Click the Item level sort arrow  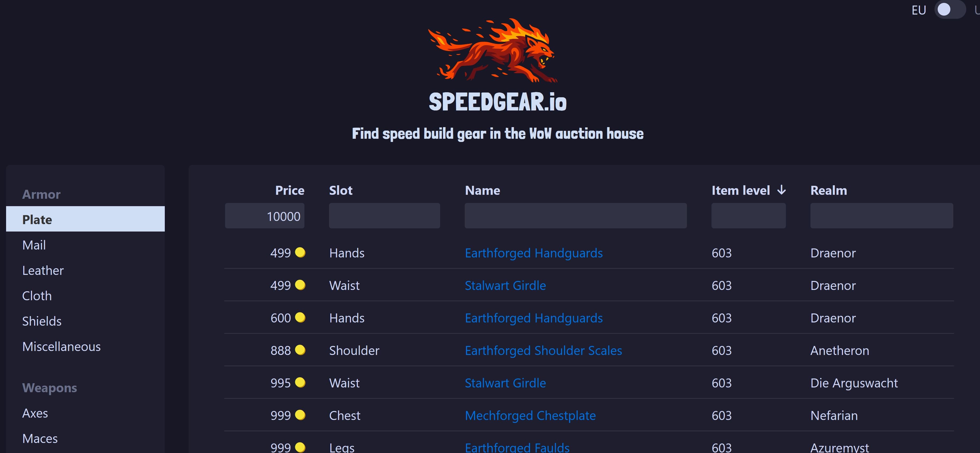pyautogui.click(x=781, y=190)
